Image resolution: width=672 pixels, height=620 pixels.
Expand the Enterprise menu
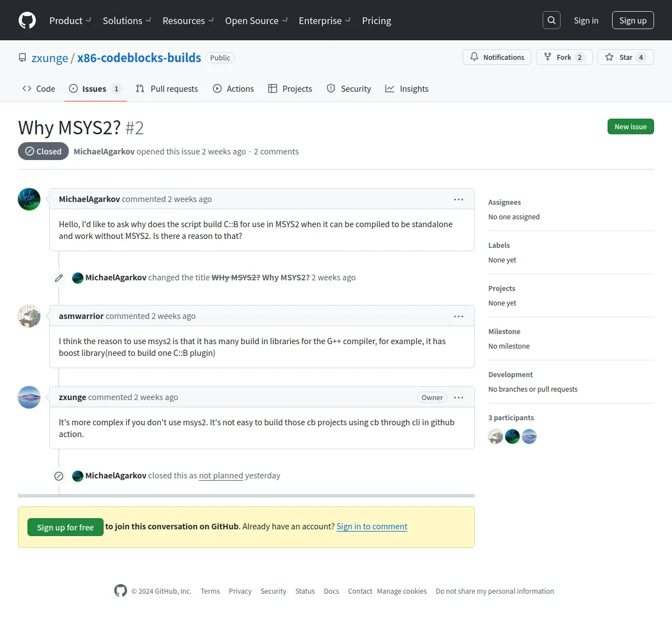point(324,21)
